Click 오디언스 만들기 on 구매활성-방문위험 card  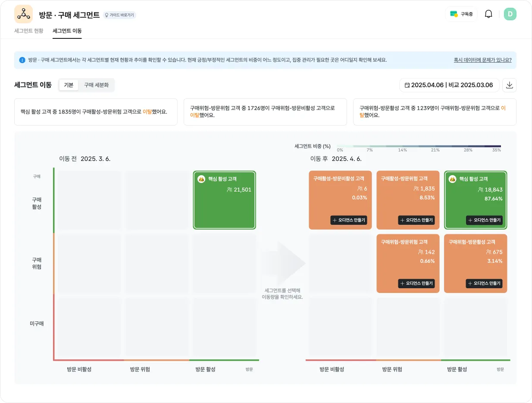pos(416,220)
